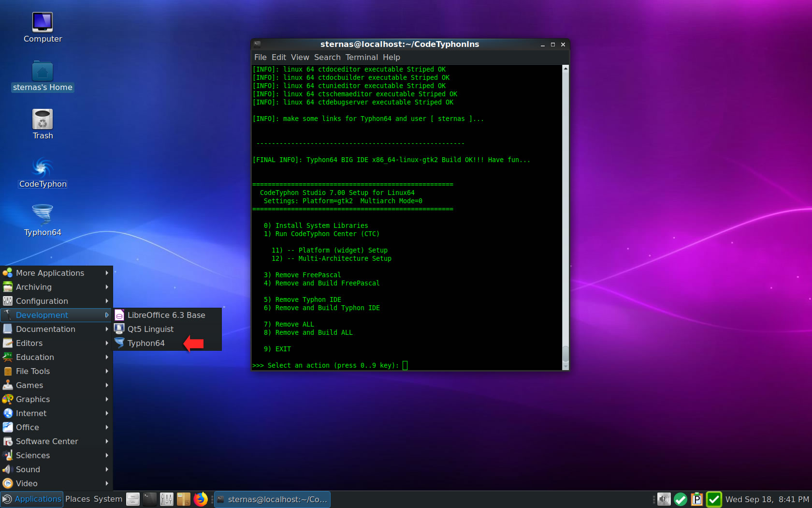Open the Video category
Viewport: 812px width, 508px height.
pos(57,483)
